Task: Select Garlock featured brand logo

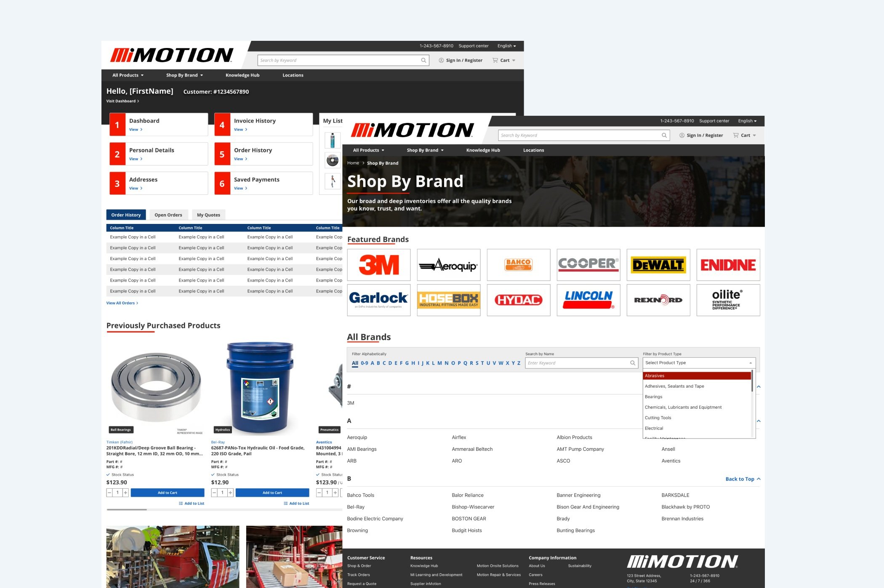Action: coord(379,300)
